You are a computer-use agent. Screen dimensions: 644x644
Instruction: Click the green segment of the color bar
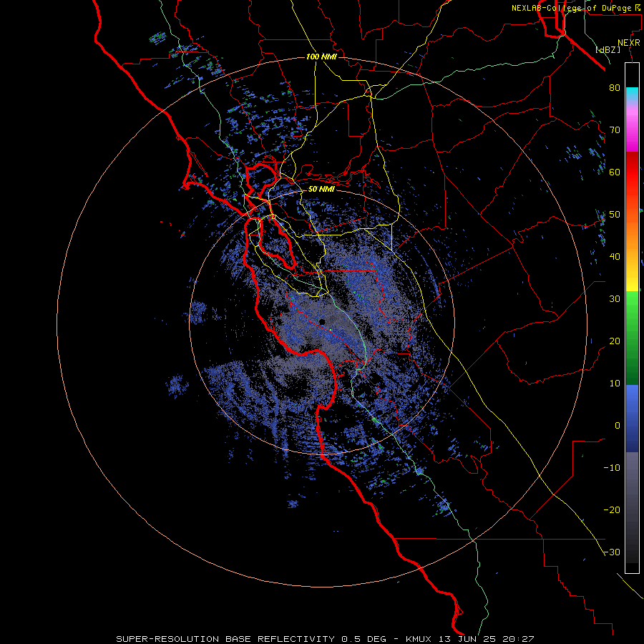(632, 338)
